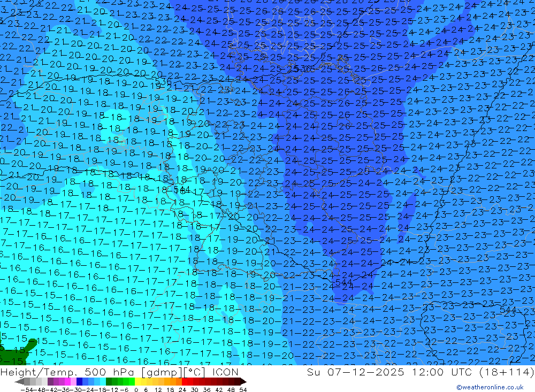535x392 pixels.
Task: Click the '24' legend scale label
Action: (x=182, y=390)
